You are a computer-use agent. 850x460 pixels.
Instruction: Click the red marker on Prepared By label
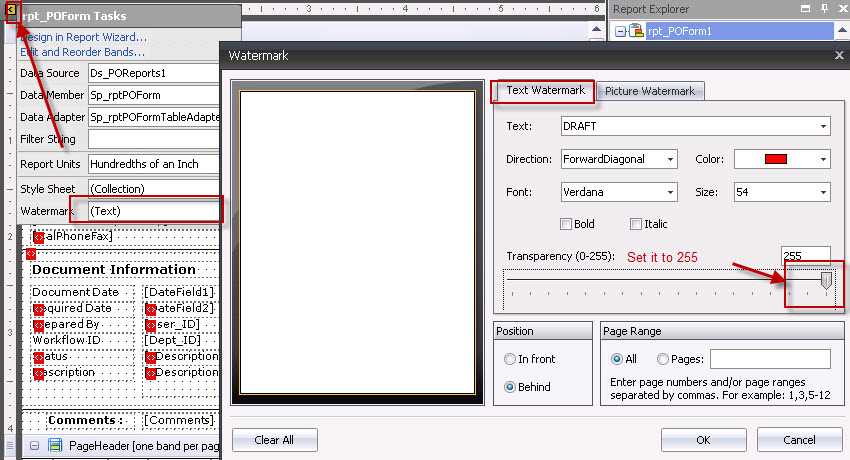[38, 325]
